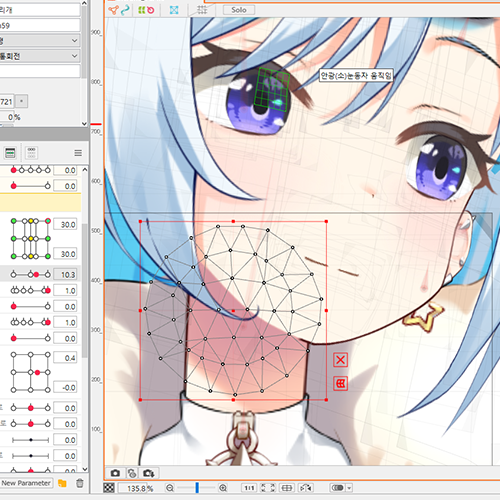Click the red grid icon below the X
This screenshot has width=500, height=500.
340,384
